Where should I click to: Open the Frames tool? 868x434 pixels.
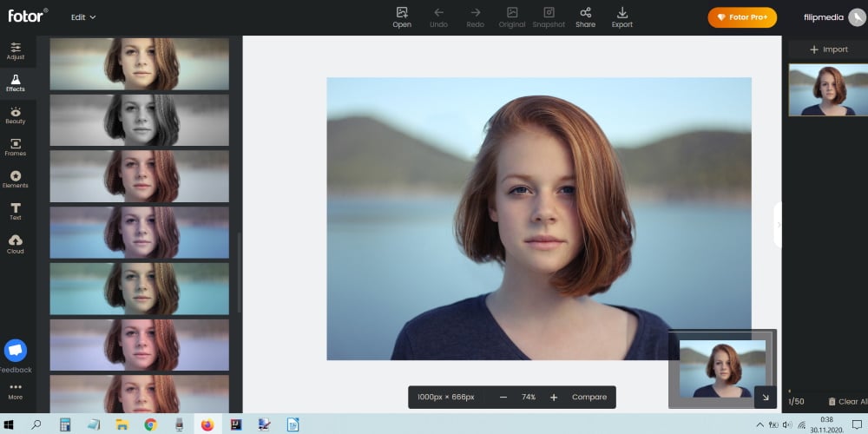coord(16,148)
